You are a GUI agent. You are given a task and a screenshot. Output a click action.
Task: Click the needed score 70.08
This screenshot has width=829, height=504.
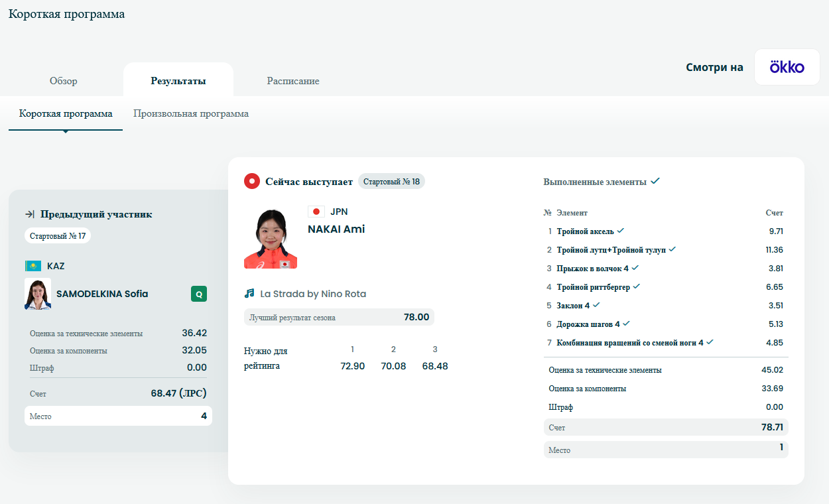tap(393, 366)
